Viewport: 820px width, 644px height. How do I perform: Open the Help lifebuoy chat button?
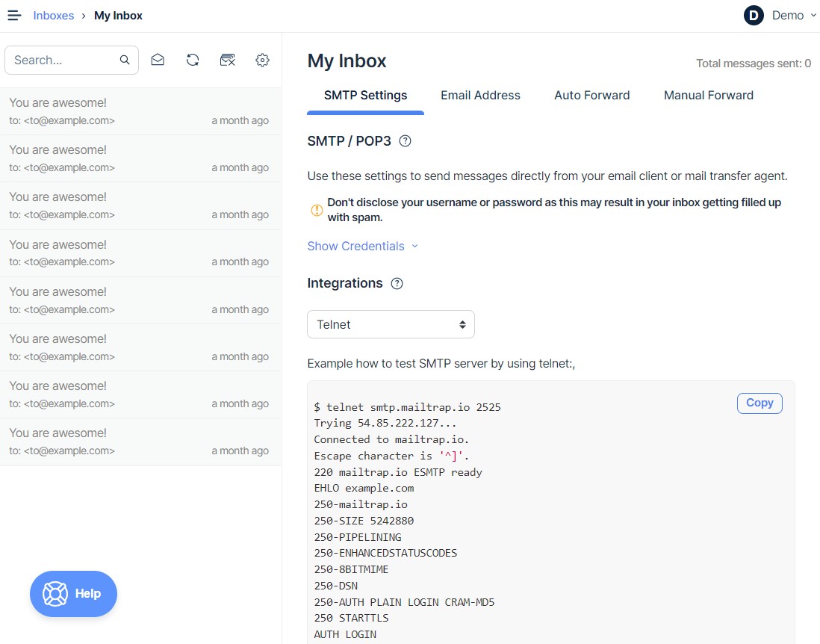coord(73,594)
